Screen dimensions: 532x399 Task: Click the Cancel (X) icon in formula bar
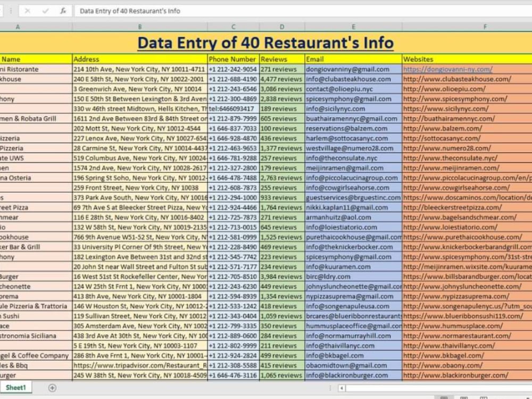point(28,11)
